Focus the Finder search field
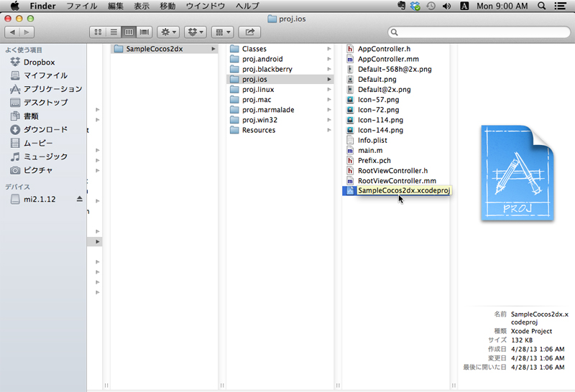 click(x=479, y=32)
